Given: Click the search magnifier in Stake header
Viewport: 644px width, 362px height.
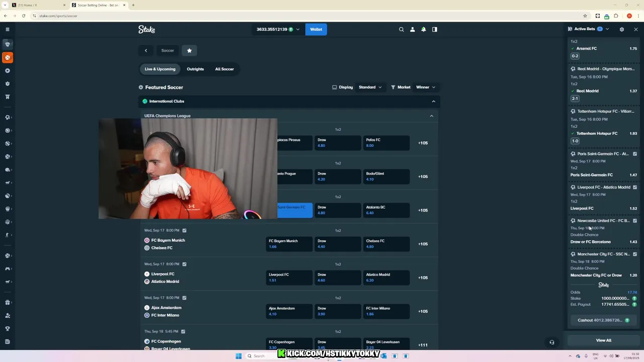Looking at the screenshot, I should (x=401, y=29).
